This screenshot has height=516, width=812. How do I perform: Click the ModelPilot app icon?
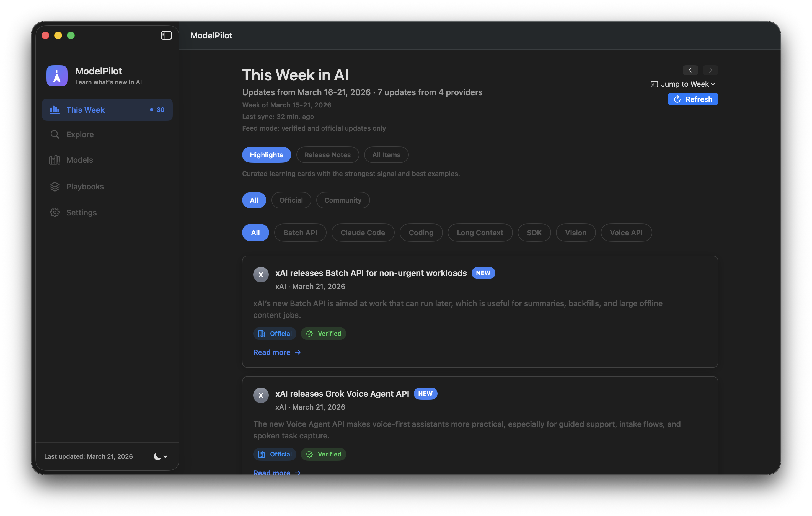point(57,76)
